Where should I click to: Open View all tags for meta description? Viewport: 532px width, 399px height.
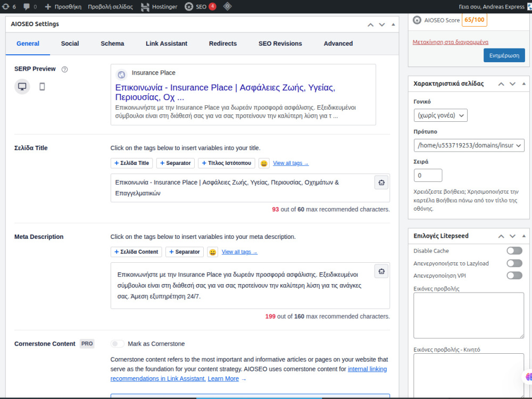[x=239, y=252]
